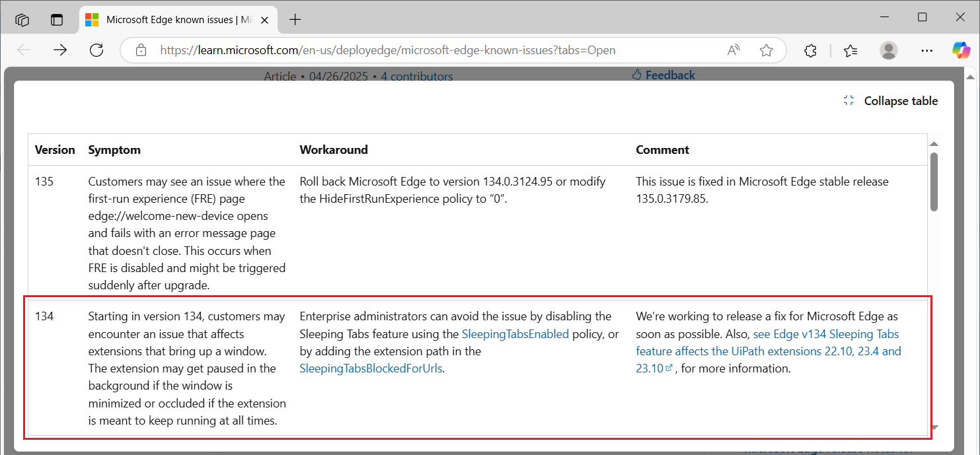Maximize the Edge browser window

(x=923, y=17)
